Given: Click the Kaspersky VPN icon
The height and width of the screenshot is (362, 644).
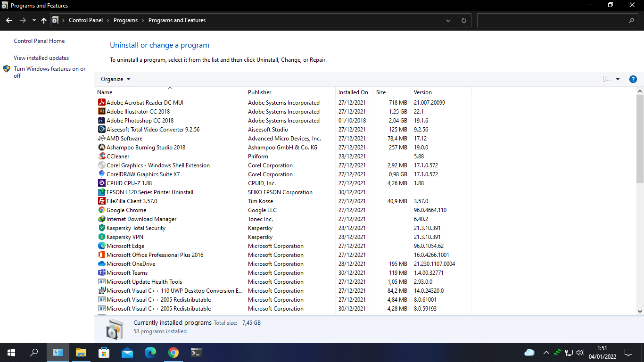Looking at the screenshot, I should click(101, 237).
